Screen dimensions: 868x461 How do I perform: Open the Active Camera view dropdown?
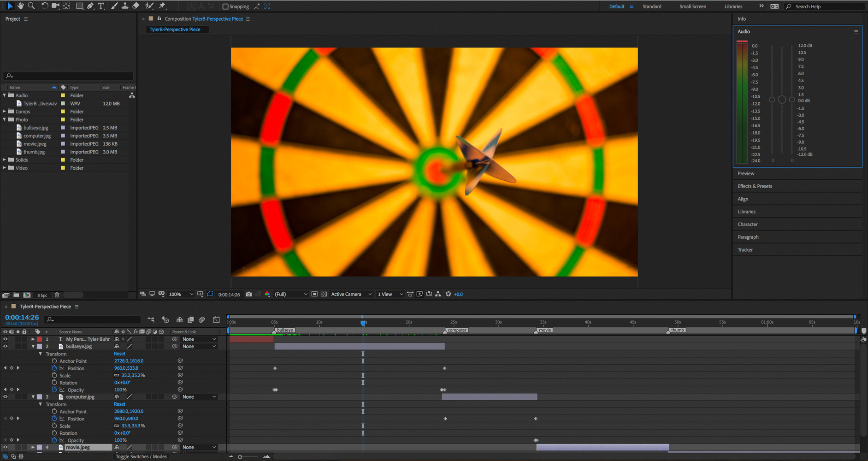coord(351,294)
